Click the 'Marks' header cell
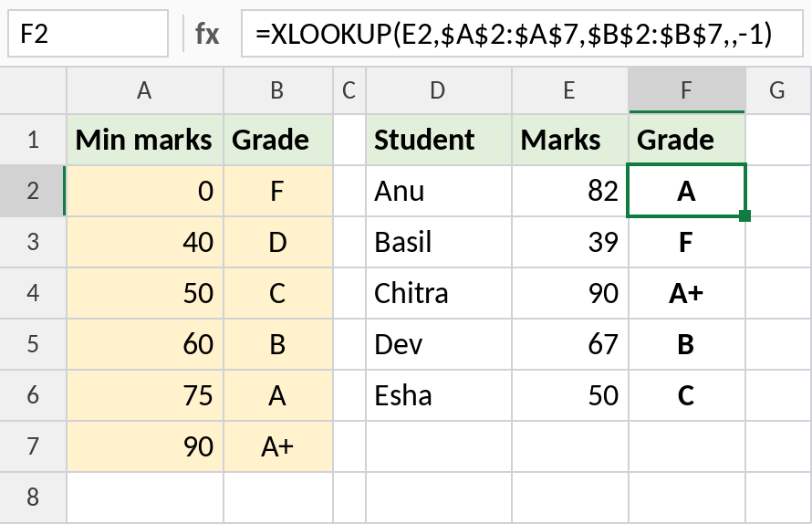Image resolution: width=812 pixels, height=524 pixels. [570, 140]
